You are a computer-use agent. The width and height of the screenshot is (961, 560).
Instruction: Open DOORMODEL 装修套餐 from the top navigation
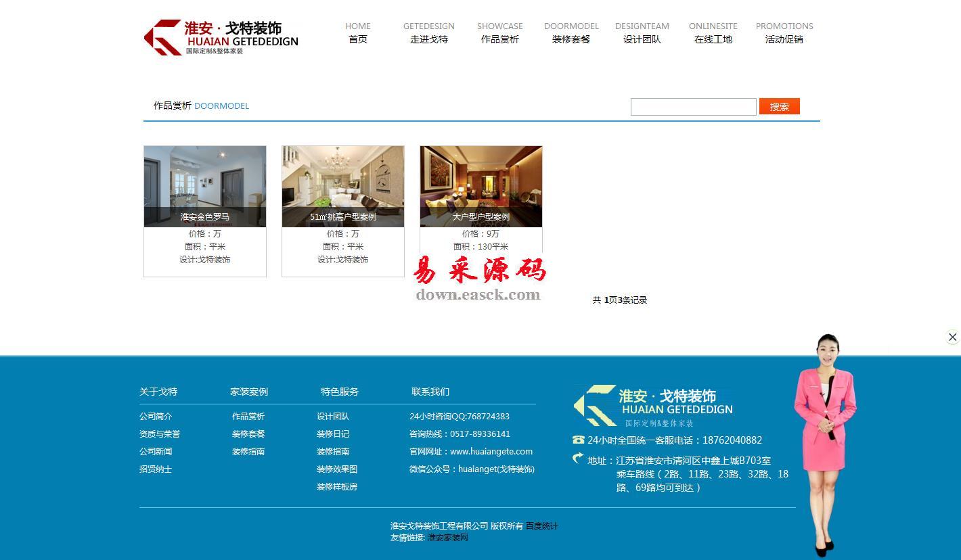[x=571, y=32]
